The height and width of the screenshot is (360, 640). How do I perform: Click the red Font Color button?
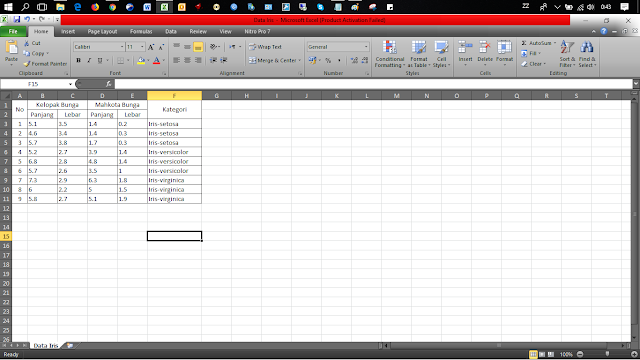(x=156, y=60)
